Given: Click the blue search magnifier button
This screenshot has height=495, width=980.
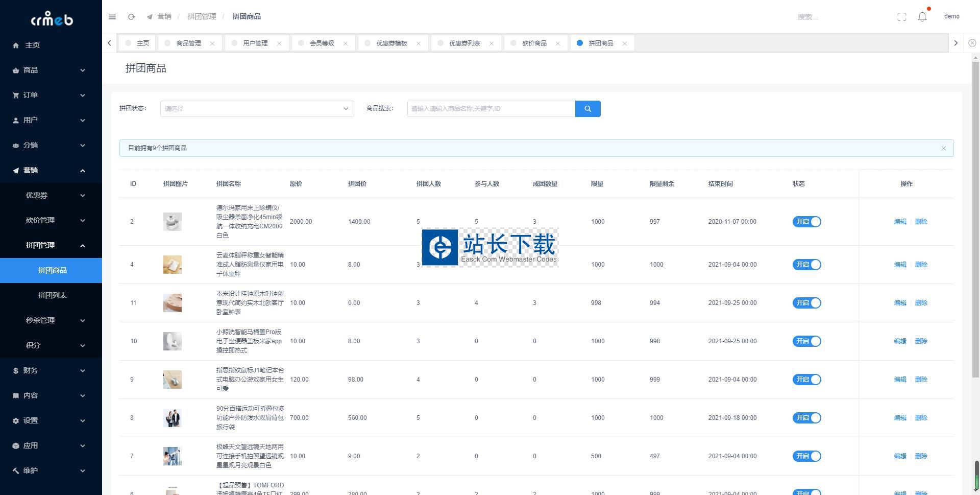Looking at the screenshot, I should (x=587, y=109).
